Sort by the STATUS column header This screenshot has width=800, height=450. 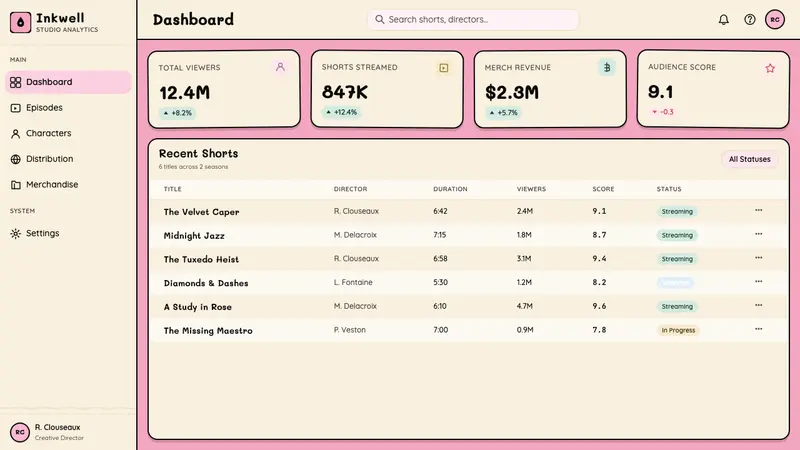pos(669,189)
